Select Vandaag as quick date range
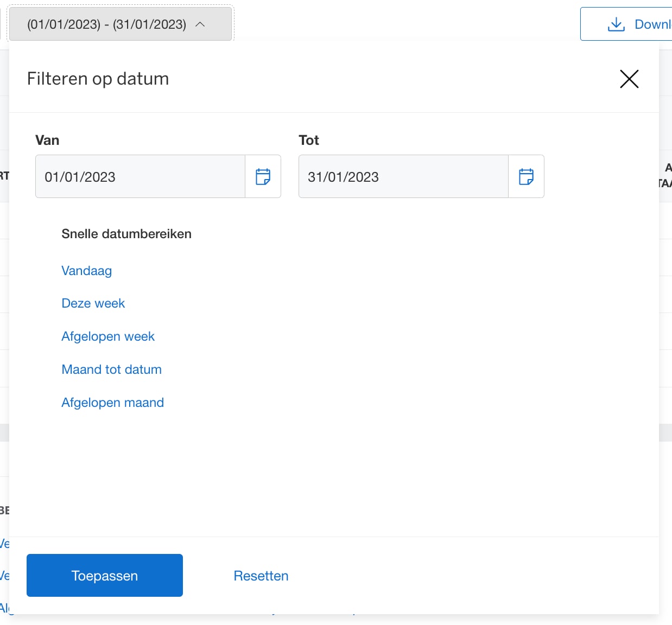Viewport: 672px width, 625px height. (x=86, y=270)
